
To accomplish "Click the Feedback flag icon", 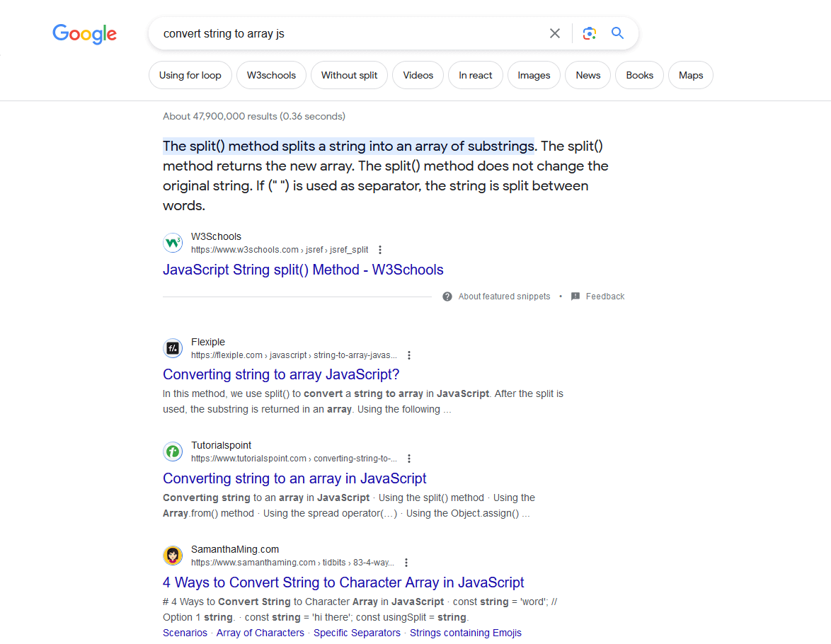I will coord(575,297).
